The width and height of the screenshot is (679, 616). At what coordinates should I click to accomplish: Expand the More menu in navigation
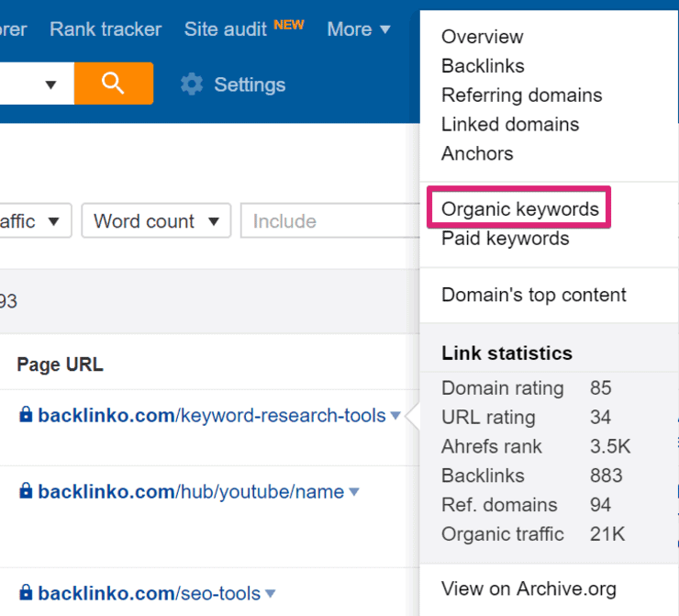tap(358, 29)
